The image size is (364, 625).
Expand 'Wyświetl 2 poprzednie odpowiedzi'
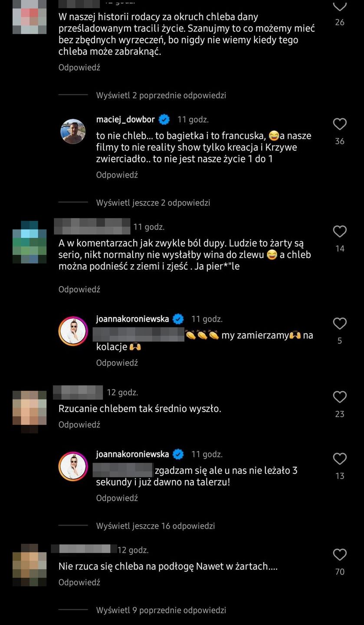(161, 95)
